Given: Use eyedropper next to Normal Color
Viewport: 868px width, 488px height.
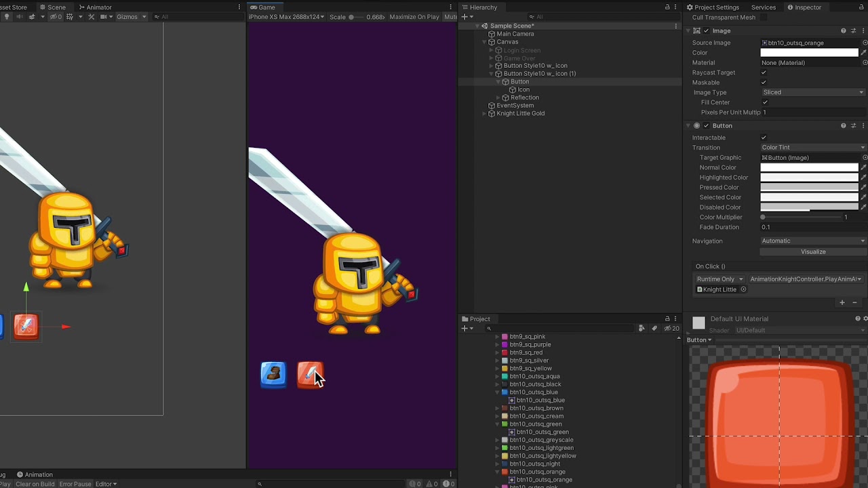Looking at the screenshot, I should pyautogui.click(x=864, y=167).
